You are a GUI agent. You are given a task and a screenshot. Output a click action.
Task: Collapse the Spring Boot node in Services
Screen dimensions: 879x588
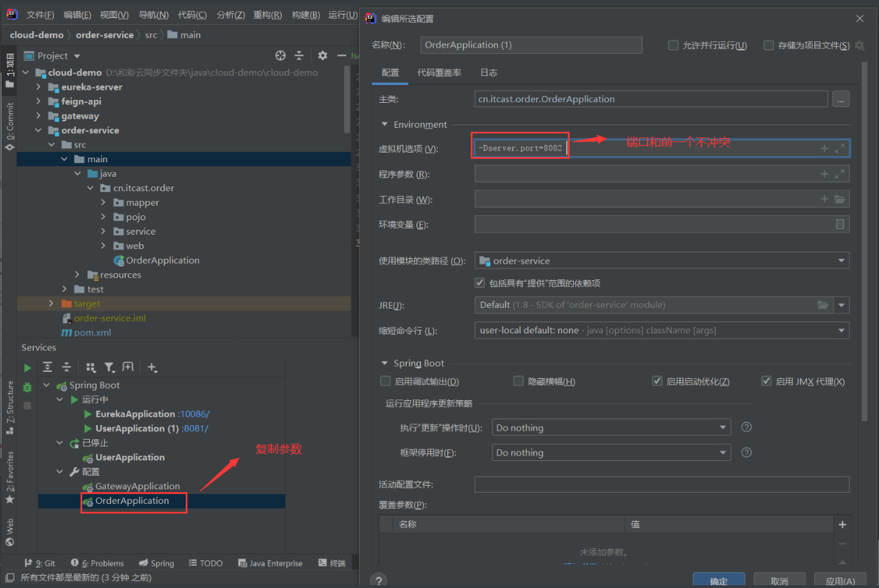coord(47,385)
